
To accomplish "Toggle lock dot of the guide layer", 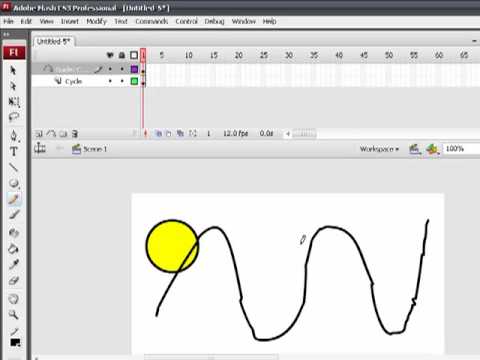I will pyautogui.click(x=122, y=69).
